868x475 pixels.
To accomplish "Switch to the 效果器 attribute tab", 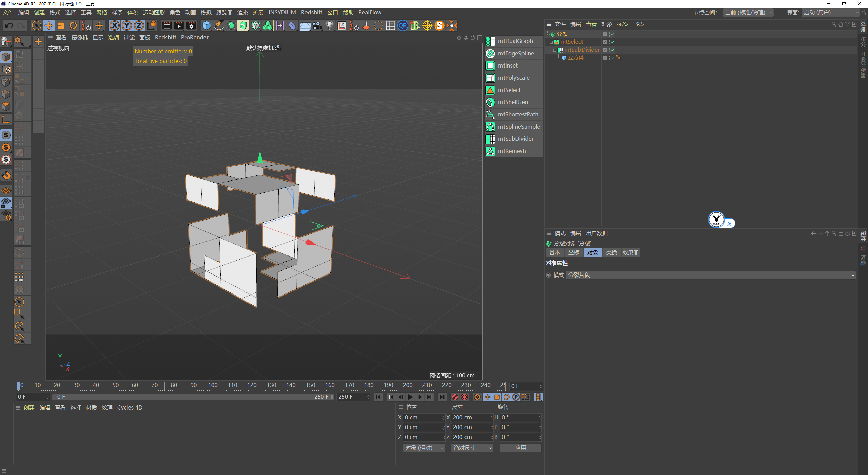I will 630,253.
